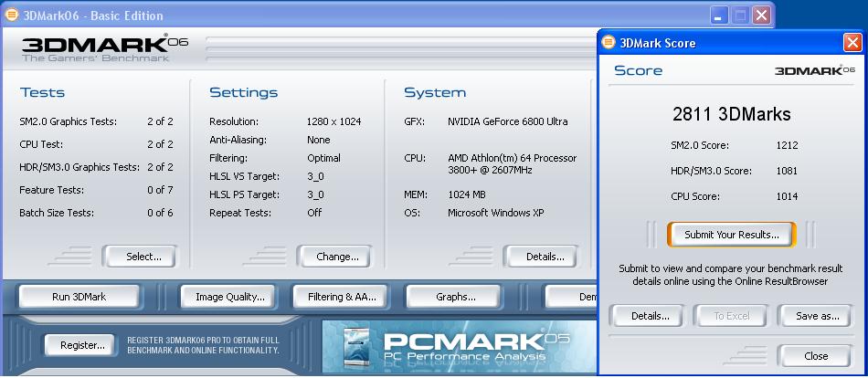This screenshot has width=868, height=378.
Task: Click HLSL VS Target value 3_0
Action: tap(315, 176)
